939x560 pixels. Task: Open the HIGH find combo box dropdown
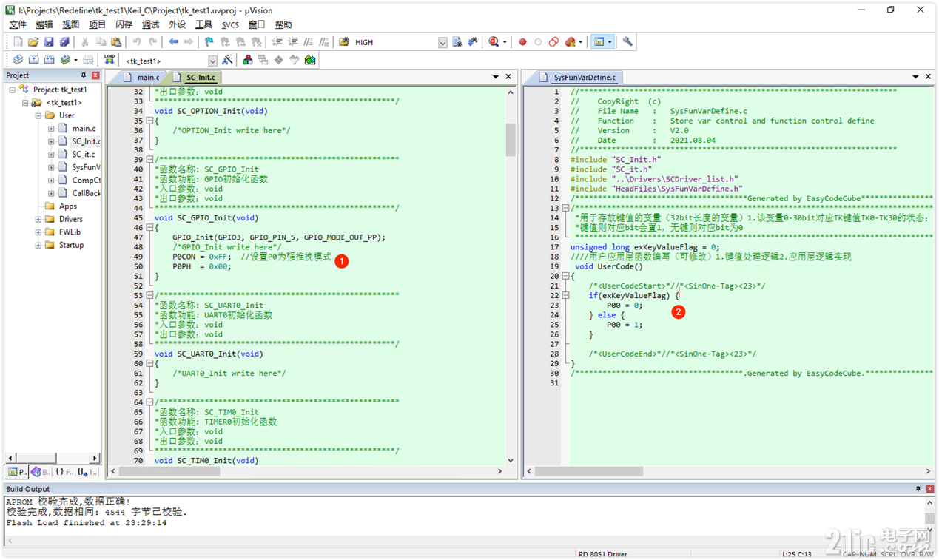pyautogui.click(x=442, y=43)
